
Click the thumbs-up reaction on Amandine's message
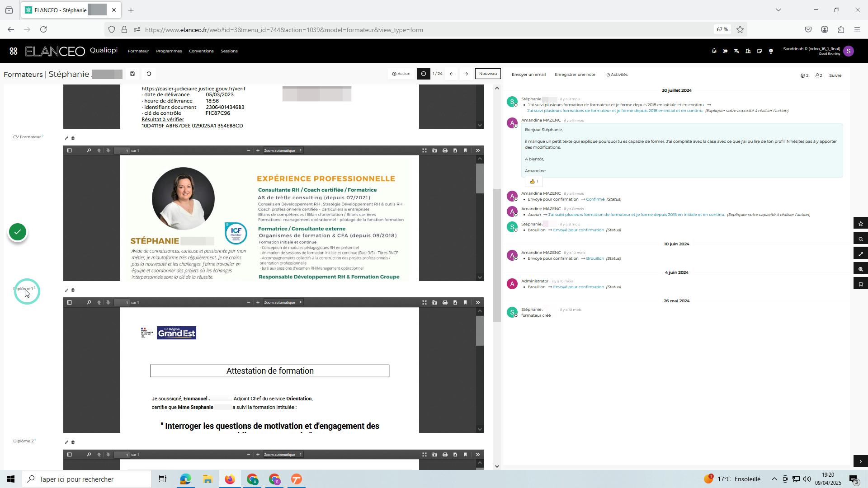click(x=534, y=182)
